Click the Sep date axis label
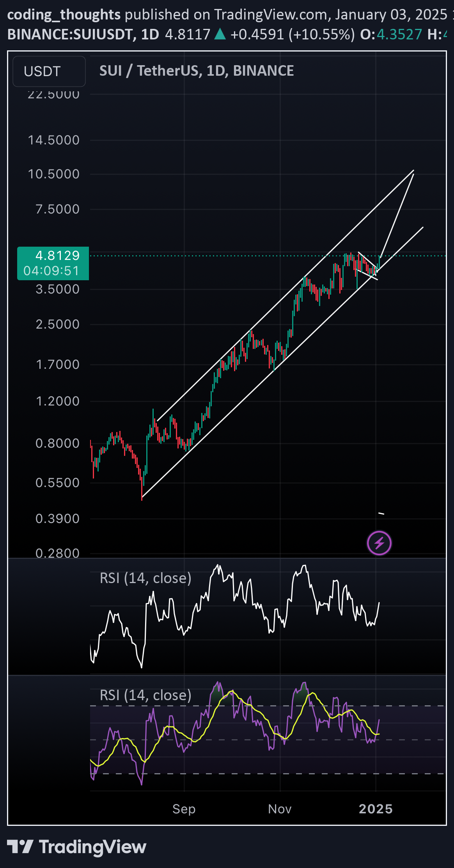454x868 pixels. click(184, 809)
